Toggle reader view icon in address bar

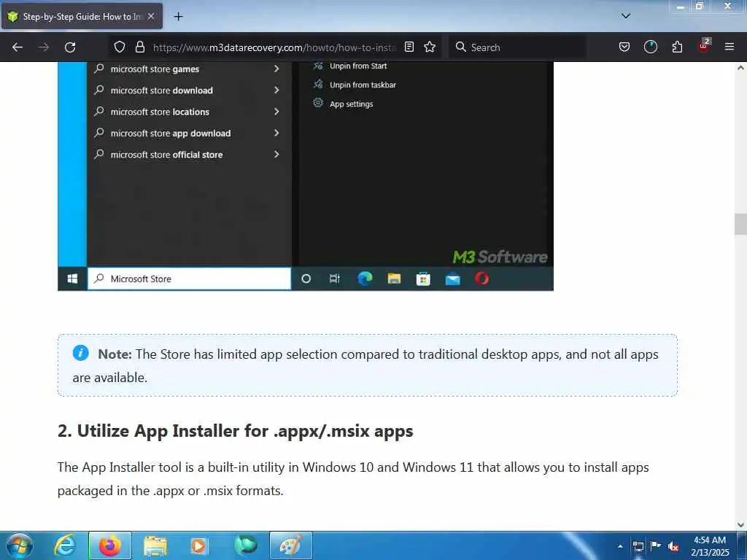pyautogui.click(x=409, y=47)
